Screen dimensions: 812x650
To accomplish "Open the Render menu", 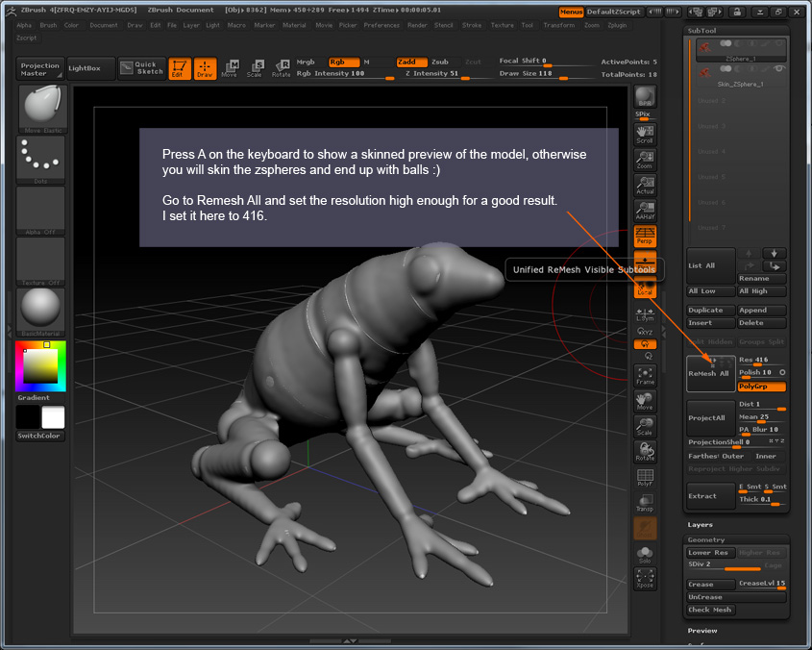I will coord(417,25).
